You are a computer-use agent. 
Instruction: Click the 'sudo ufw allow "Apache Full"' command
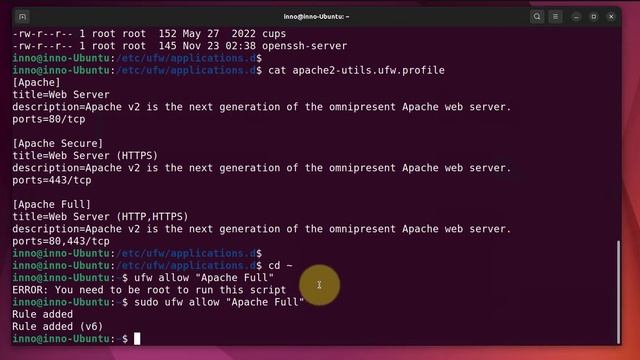[219, 302]
